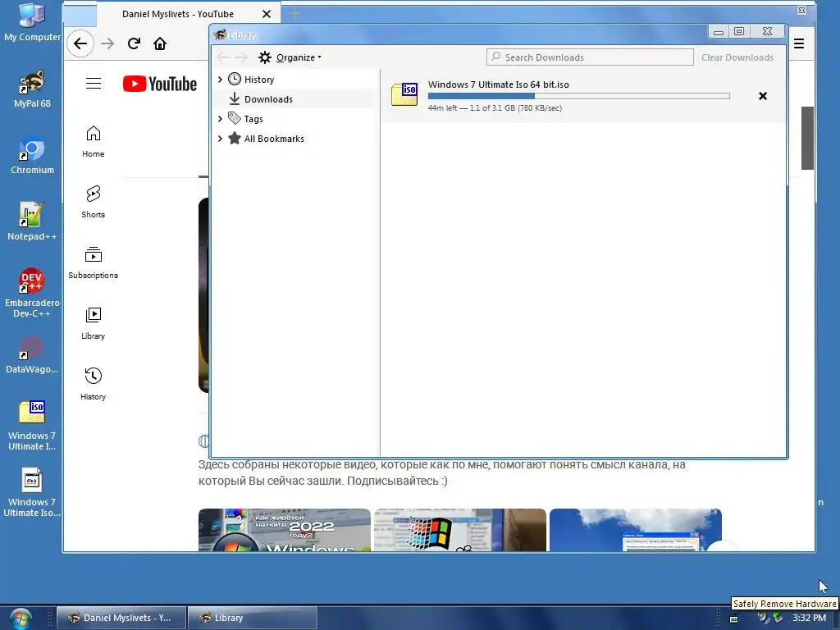Screen dimensions: 840x630
Task: Select All Bookmarks in Library tree
Action: click(x=274, y=139)
